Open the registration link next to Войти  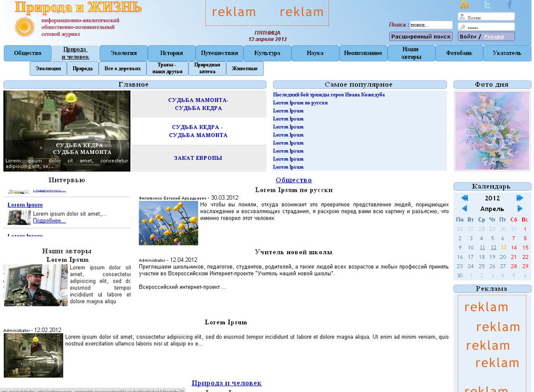(x=494, y=37)
